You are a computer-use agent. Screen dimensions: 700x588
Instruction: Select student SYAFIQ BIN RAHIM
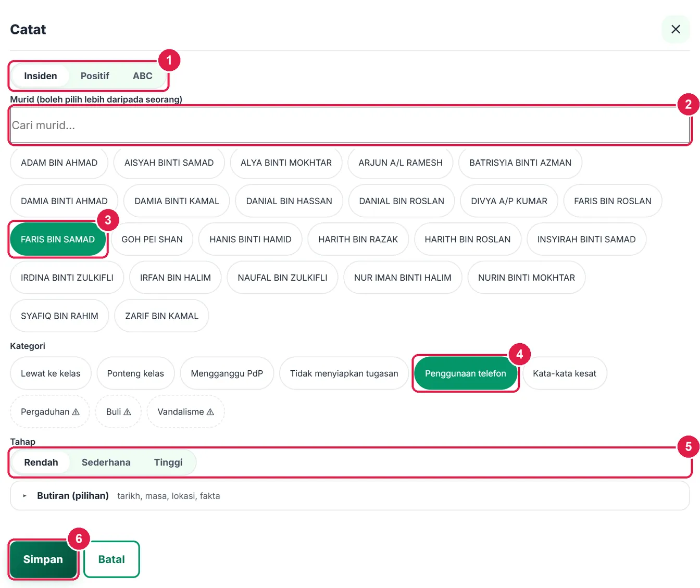click(59, 316)
